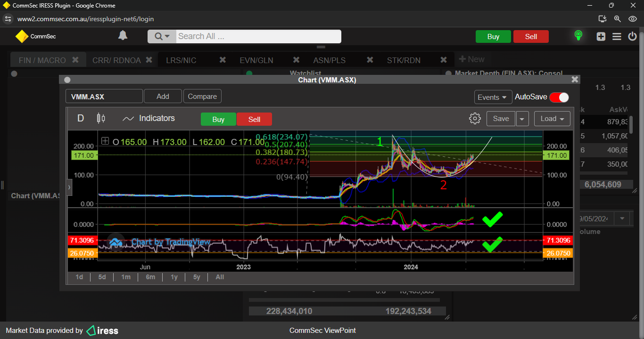
Task: Click the Chrome install app icon
Action: click(602, 19)
